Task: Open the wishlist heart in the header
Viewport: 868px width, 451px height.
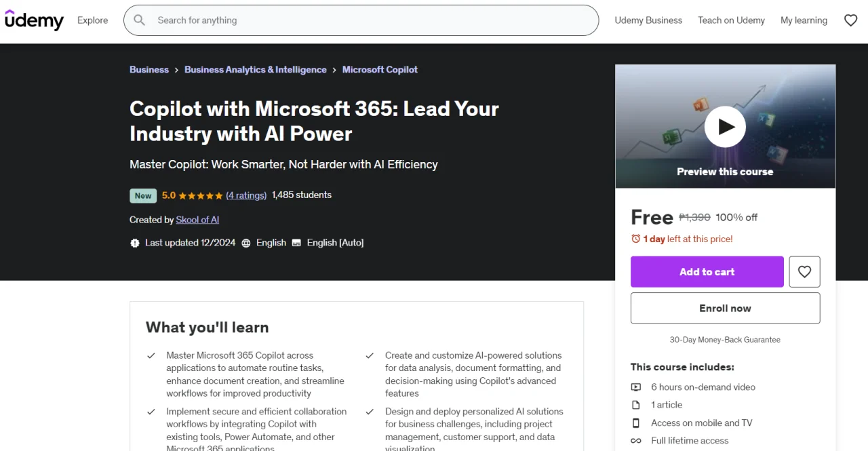Action: pyautogui.click(x=850, y=20)
